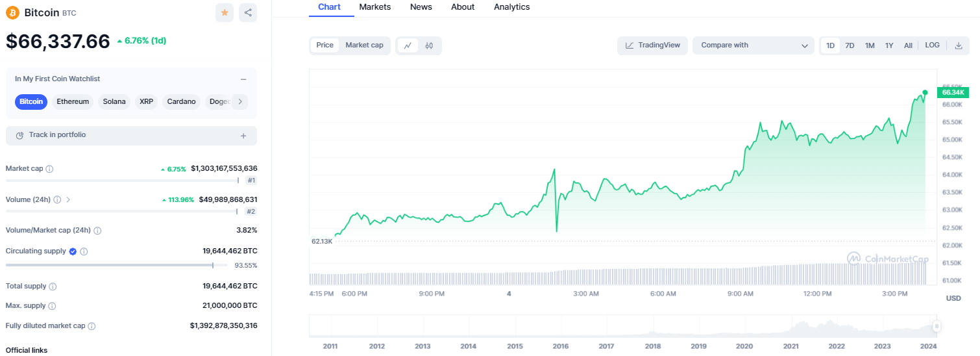Screen dimensions: 980x356
Task: Click the Total supply info icon
Action: [x=53, y=286]
